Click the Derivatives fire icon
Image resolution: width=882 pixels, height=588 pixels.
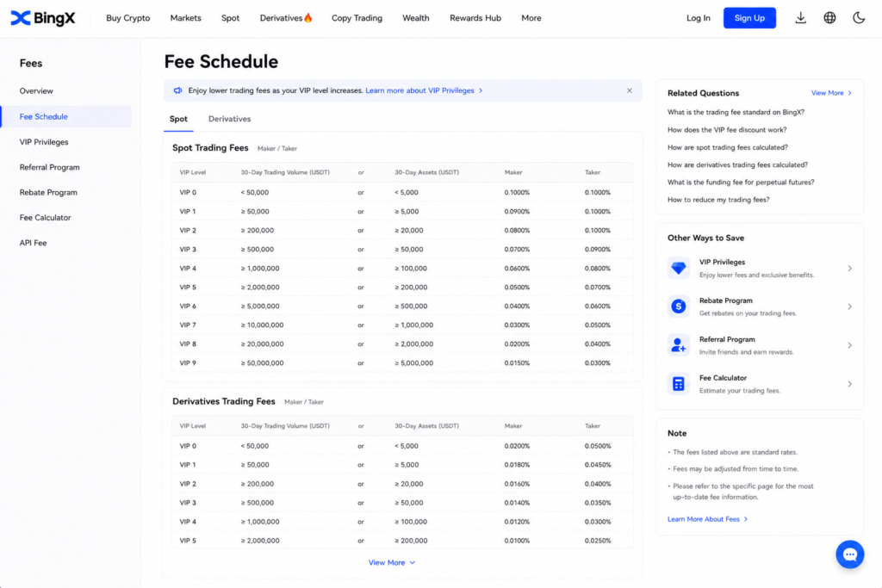click(308, 17)
